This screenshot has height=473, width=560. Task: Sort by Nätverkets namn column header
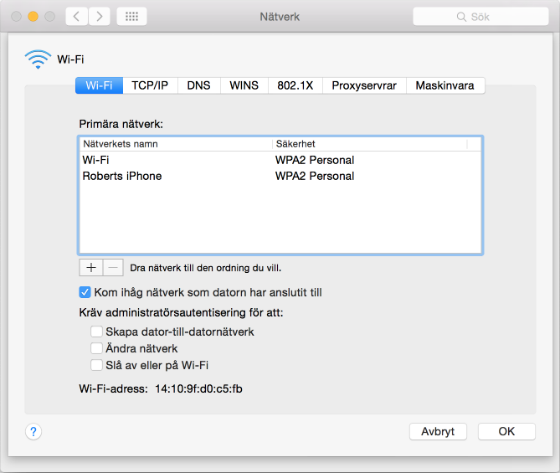pos(176,144)
